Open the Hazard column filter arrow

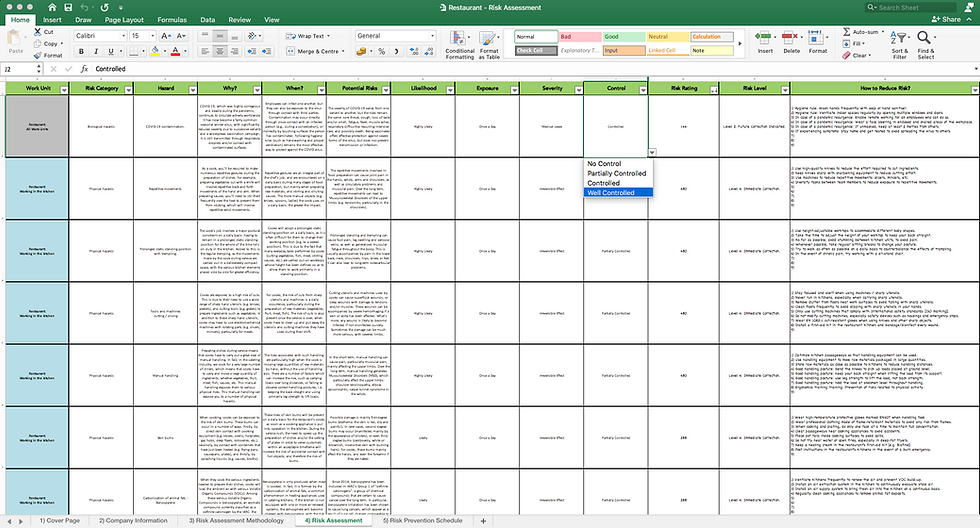[x=192, y=90]
